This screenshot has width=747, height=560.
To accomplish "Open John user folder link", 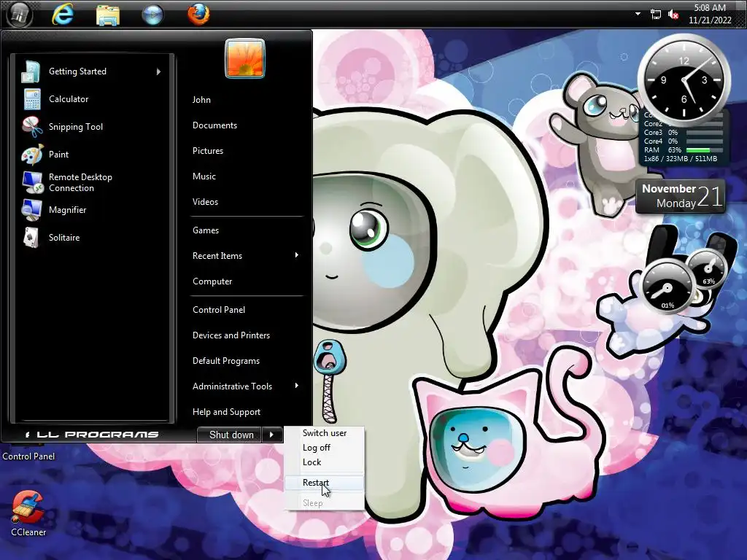I will [x=201, y=99].
